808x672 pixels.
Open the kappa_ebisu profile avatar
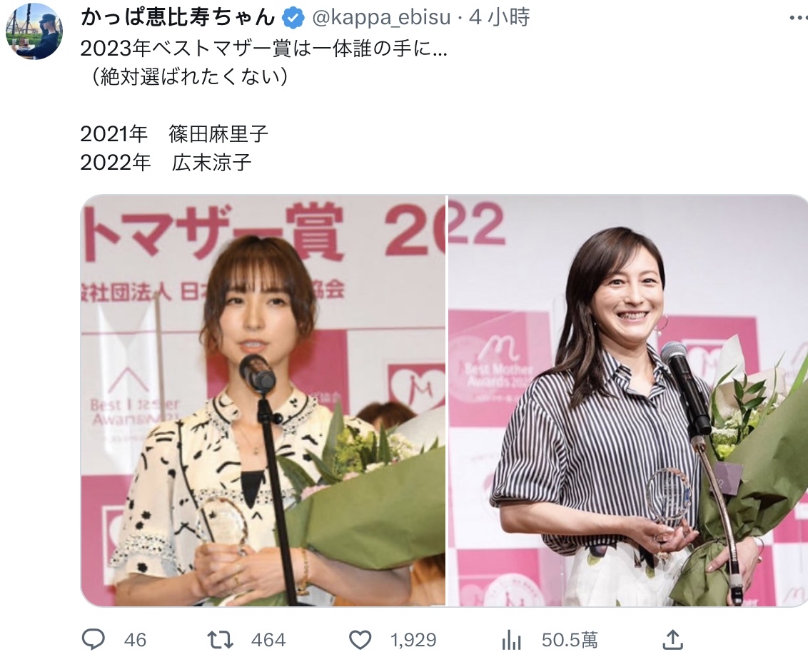click(x=34, y=31)
